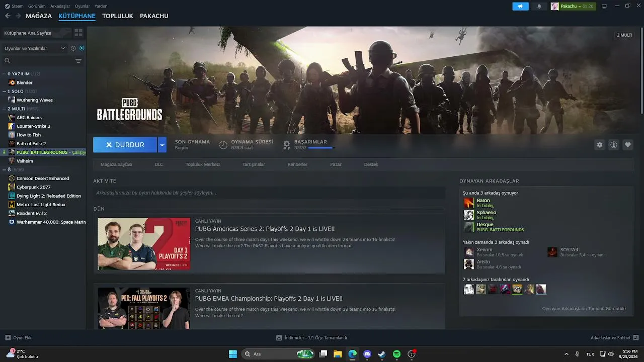This screenshot has height=362, width=644.
Task: Open downloads status at bottom
Action: [312, 338]
